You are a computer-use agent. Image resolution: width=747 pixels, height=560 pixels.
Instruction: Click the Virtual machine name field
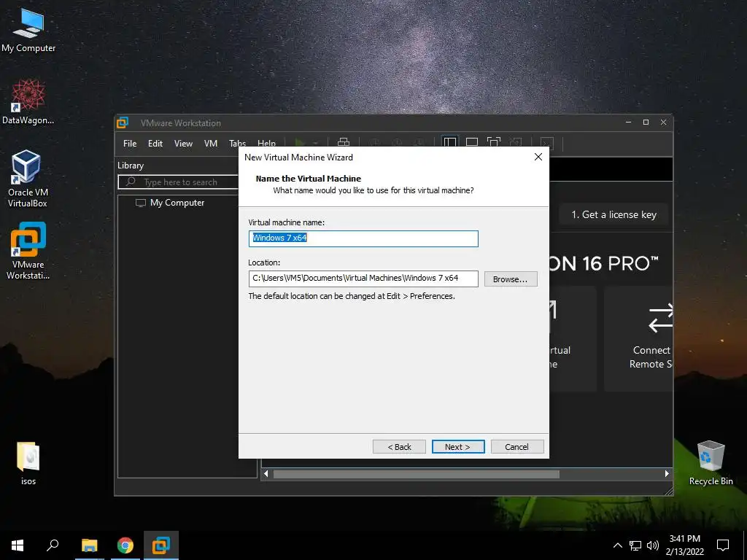363,238
